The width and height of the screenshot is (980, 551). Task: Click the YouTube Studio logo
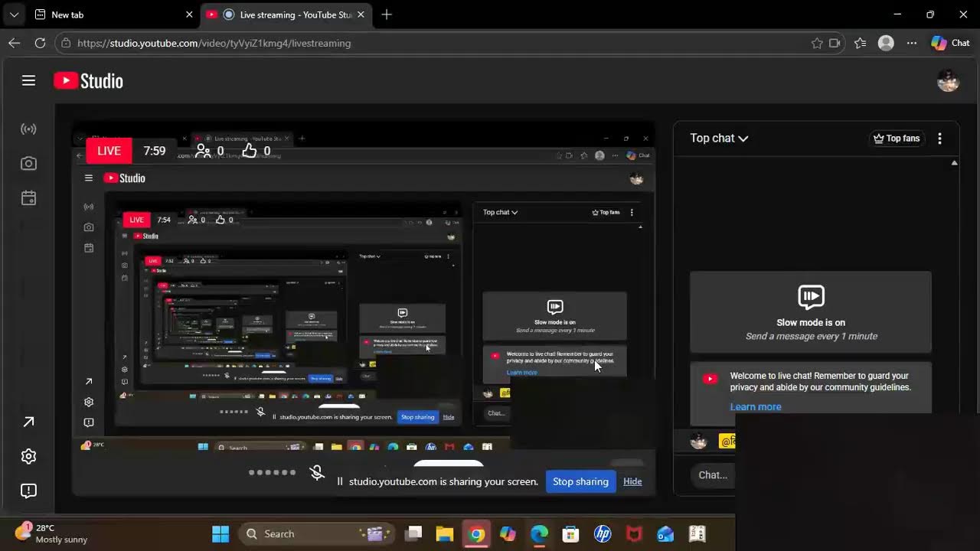point(88,80)
